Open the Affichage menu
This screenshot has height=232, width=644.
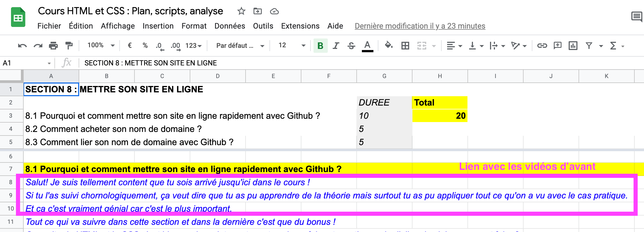(118, 26)
